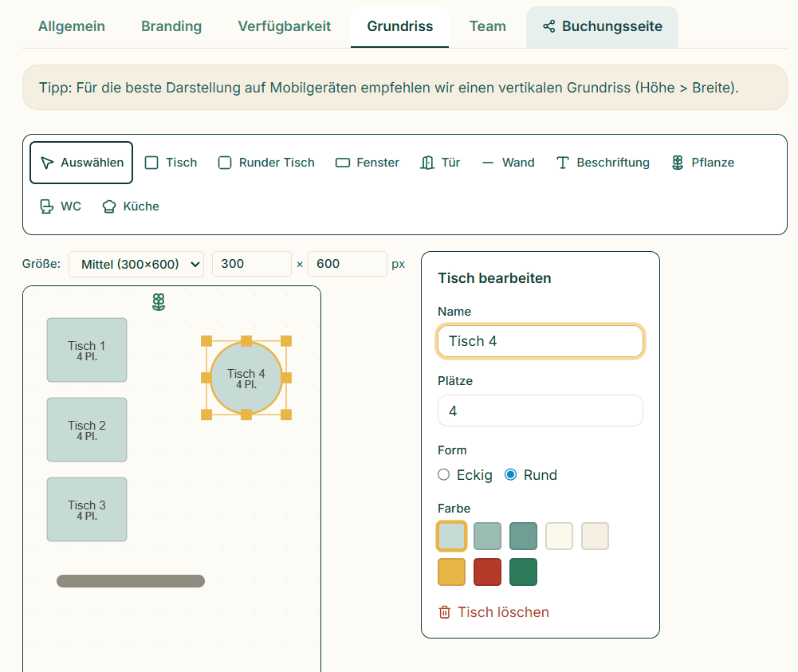Switch to the Branding tab

[171, 26]
